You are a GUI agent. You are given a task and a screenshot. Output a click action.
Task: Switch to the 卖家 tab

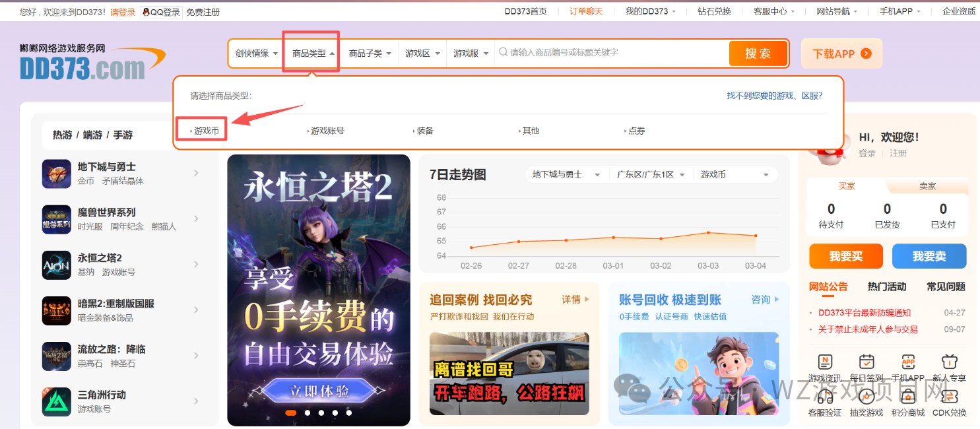click(x=927, y=186)
